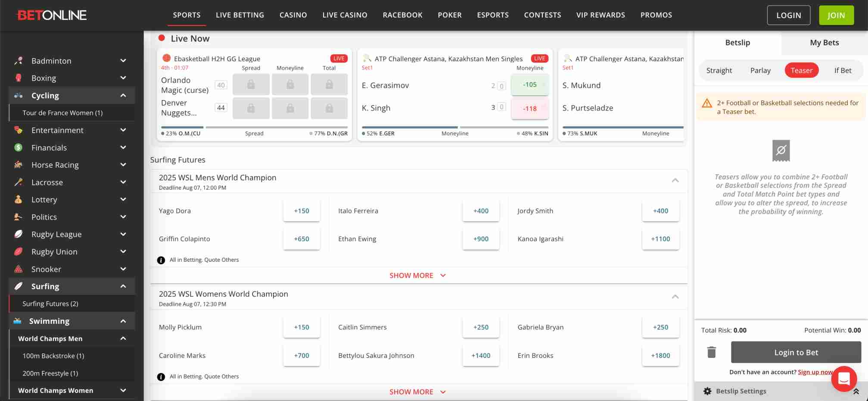Click the info icon next to All in Betting
Screen dimensions: 868x401
coord(161,260)
